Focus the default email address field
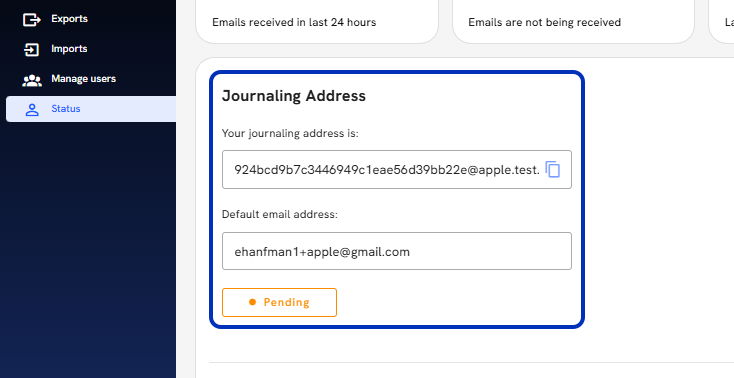This screenshot has height=378, width=734. [396, 251]
